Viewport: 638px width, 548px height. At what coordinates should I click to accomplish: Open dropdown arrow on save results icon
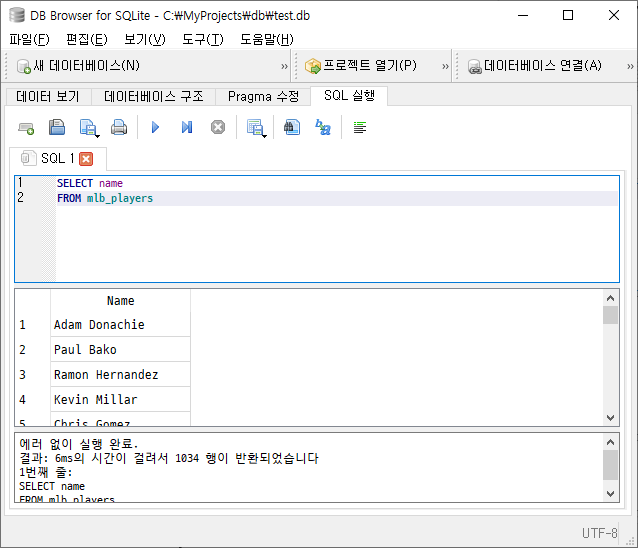click(x=264, y=135)
